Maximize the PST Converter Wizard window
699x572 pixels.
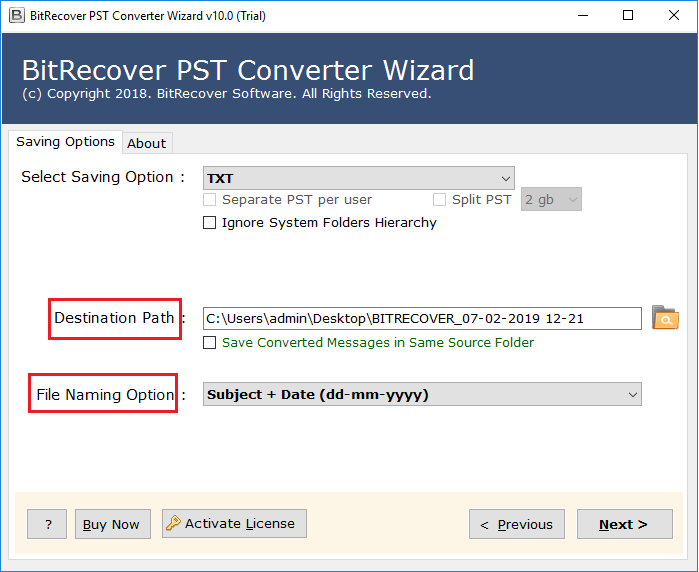(628, 16)
